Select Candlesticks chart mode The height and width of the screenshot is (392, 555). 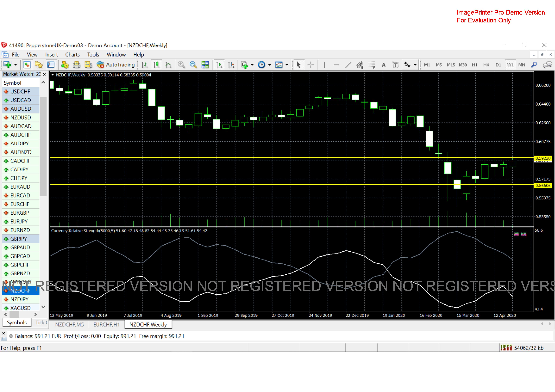(x=156, y=65)
